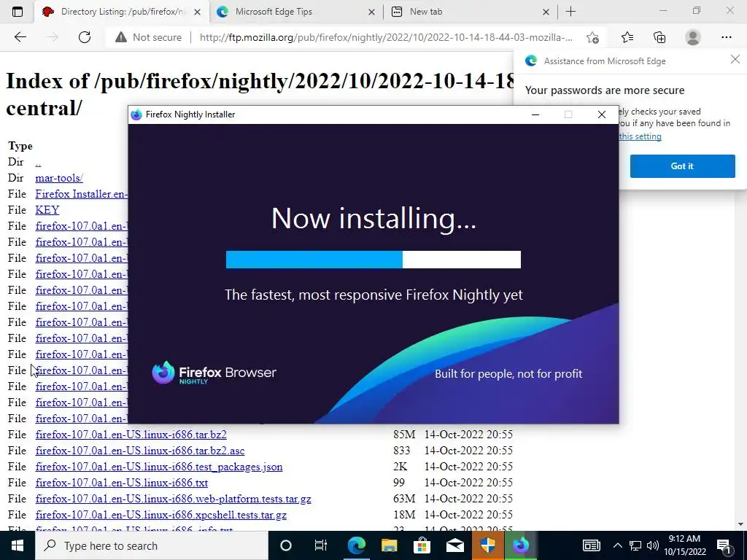Open the this setting link
The height and width of the screenshot is (560, 747).
point(640,136)
